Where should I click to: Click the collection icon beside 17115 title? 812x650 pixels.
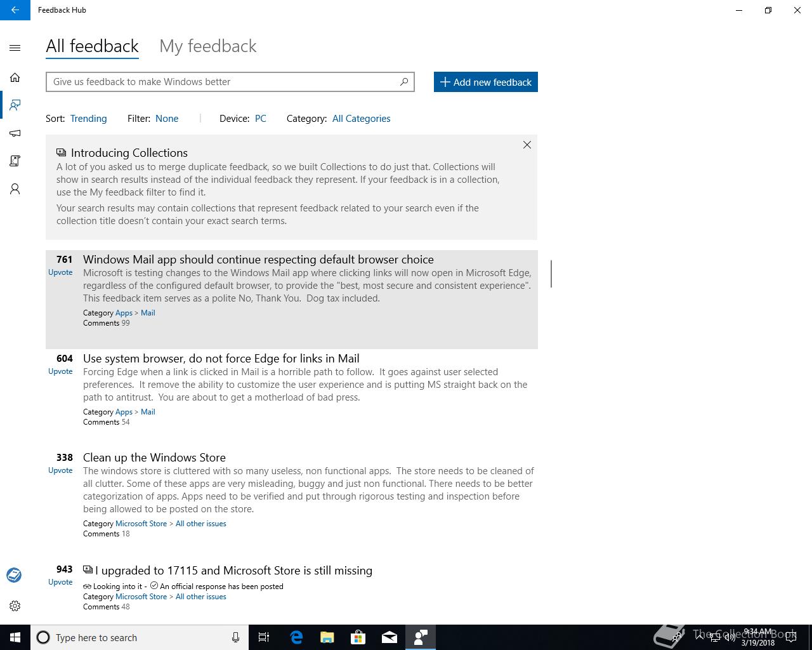point(88,570)
